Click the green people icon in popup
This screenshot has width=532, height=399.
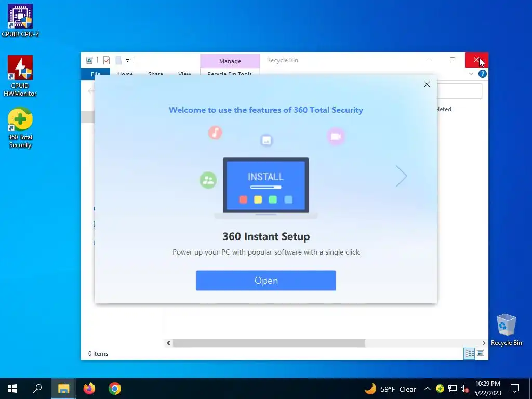[x=208, y=180]
